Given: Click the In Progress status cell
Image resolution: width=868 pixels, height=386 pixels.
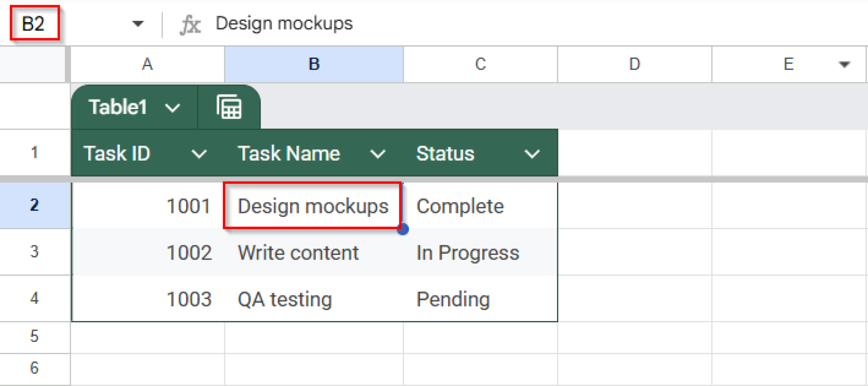Looking at the screenshot, I should (x=481, y=252).
